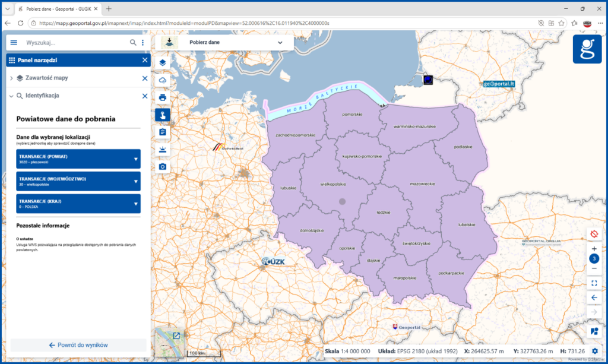Refresh the browser page
The width and height of the screenshot is (608, 364).
coord(21,23)
